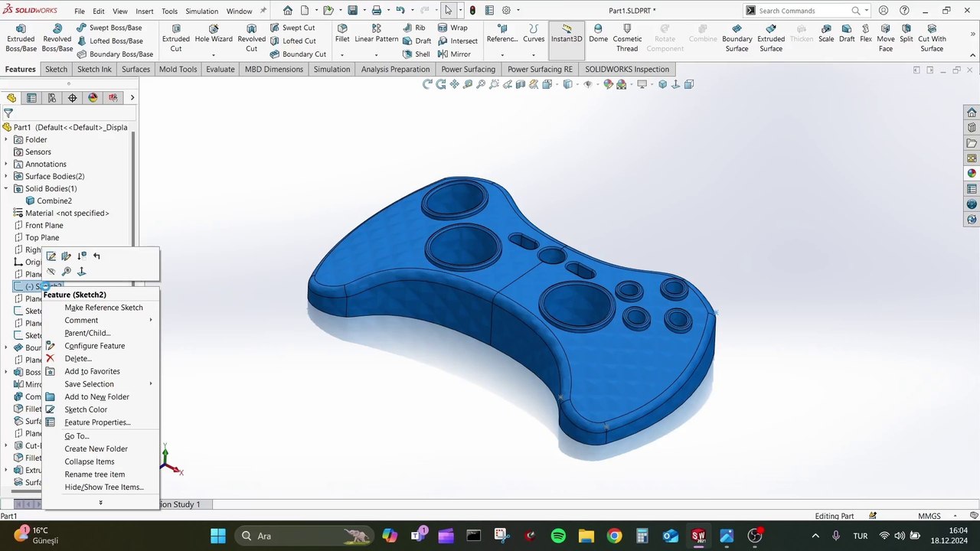Image resolution: width=980 pixels, height=551 pixels.
Task: Select the Revolved Cut tool
Action: coord(251,37)
